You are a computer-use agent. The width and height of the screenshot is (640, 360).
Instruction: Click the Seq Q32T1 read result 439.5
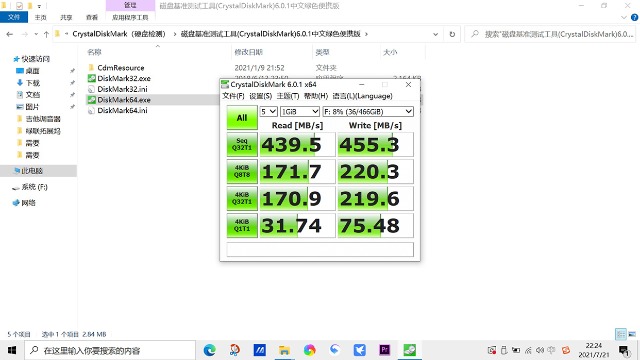(x=297, y=144)
